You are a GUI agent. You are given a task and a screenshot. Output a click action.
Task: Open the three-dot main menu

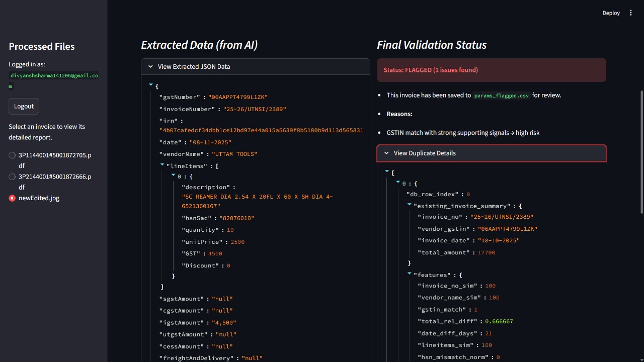631,13
